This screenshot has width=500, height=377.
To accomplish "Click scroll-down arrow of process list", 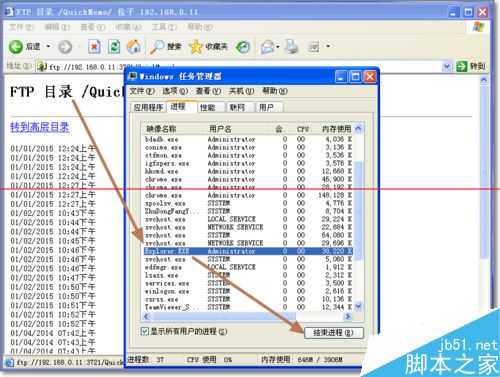I will click(x=358, y=306).
